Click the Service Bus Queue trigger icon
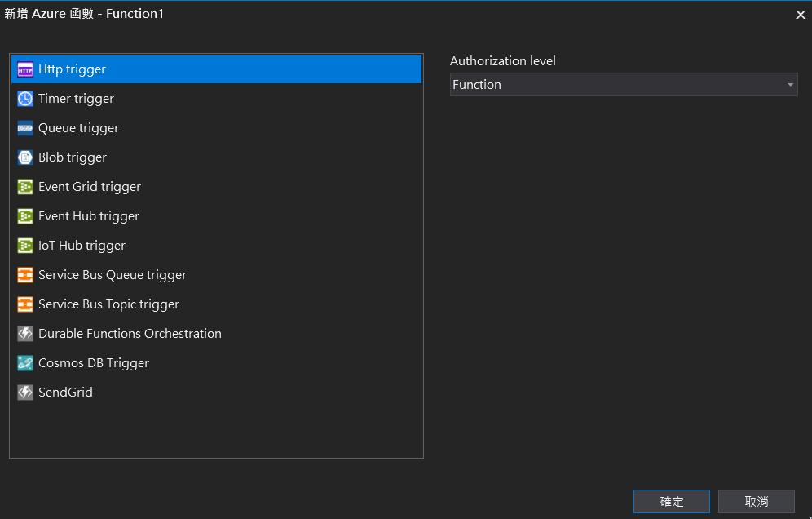Screen dimensions: 812x519 tap(24, 275)
